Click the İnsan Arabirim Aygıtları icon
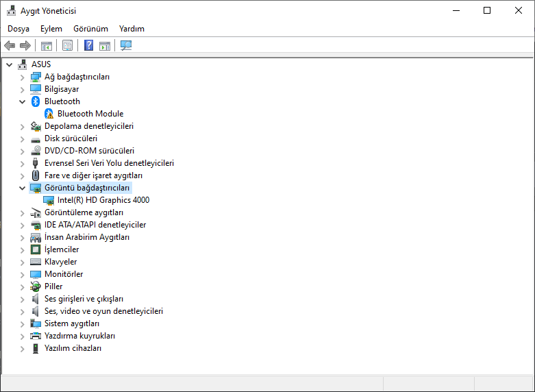The image size is (535, 392). pyautogui.click(x=36, y=237)
